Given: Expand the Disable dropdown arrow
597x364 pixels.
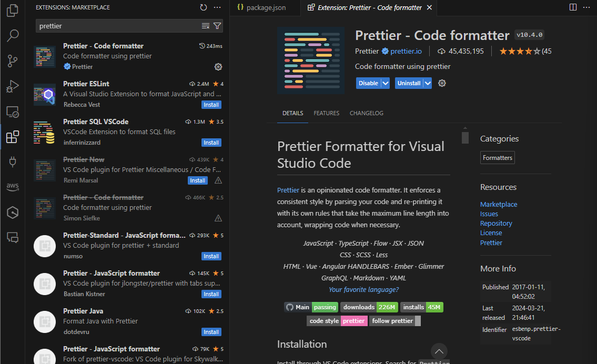Looking at the screenshot, I should pos(385,83).
